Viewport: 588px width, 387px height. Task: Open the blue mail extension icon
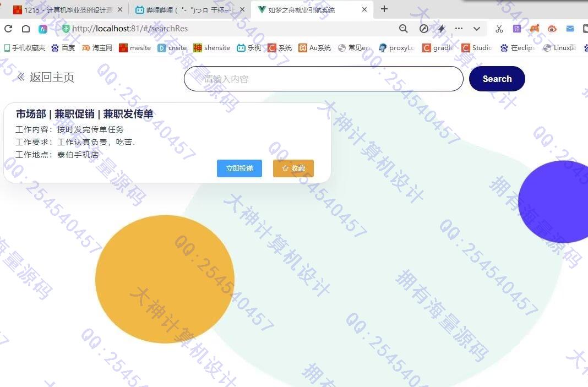pyautogui.click(x=570, y=29)
